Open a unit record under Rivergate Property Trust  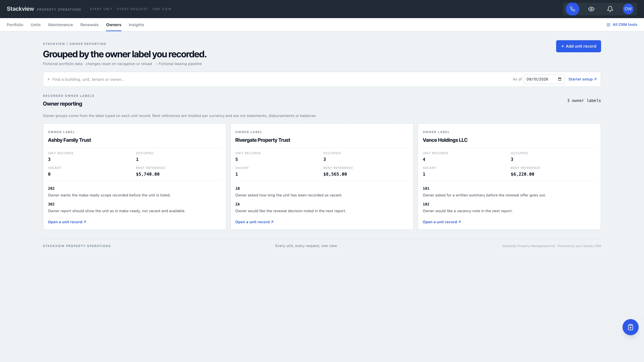254,222
